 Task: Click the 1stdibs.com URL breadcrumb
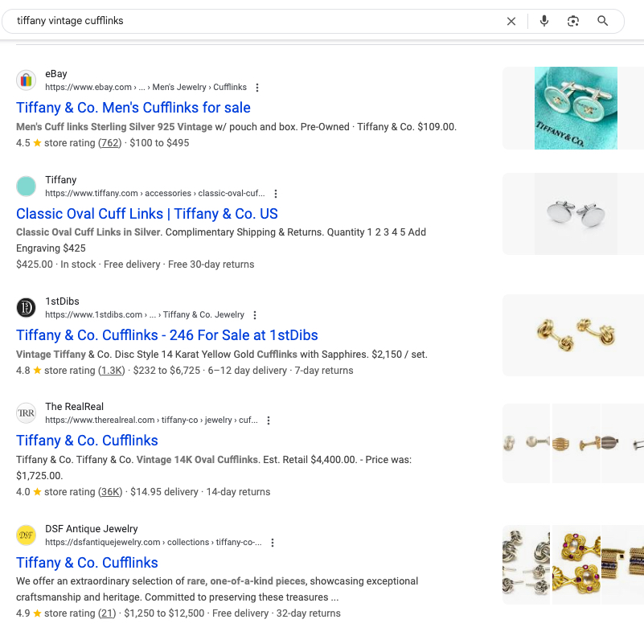click(145, 314)
